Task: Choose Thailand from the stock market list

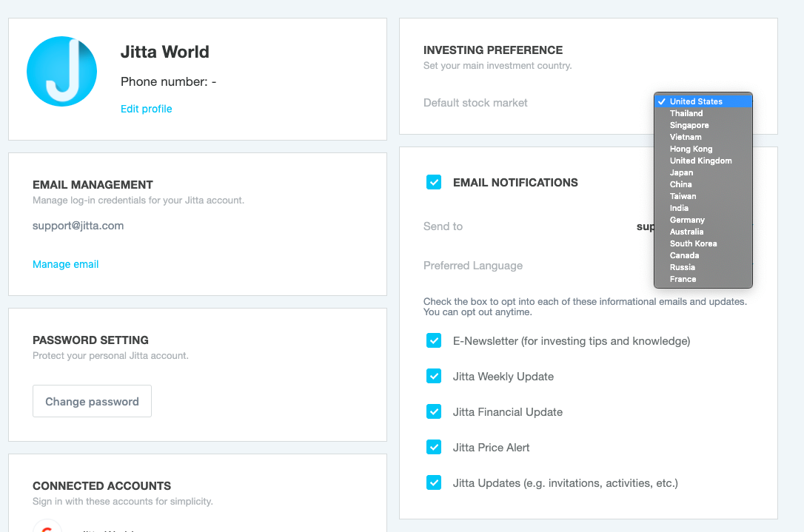Action: 686,113
